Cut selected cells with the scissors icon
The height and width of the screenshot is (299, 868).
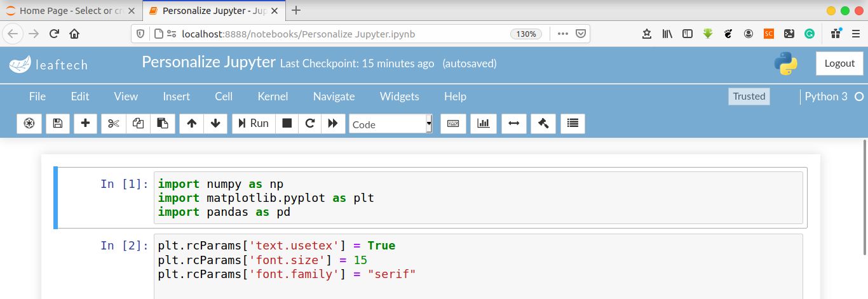pos(114,124)
